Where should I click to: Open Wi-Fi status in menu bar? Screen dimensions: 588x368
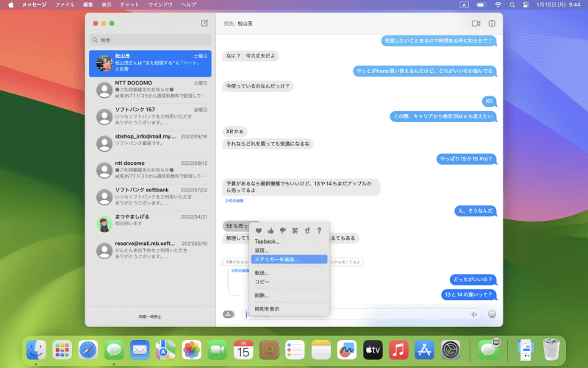coord(498,5)
